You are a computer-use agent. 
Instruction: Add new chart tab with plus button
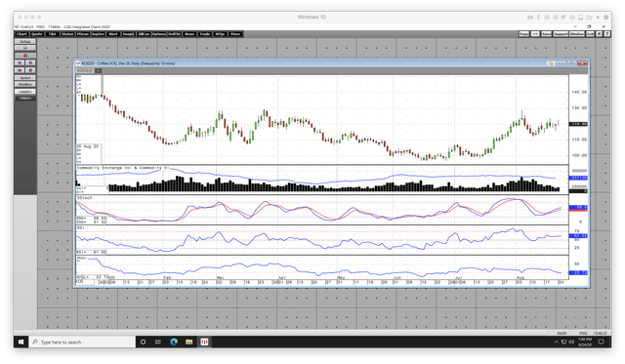click(x=98, y=70)
